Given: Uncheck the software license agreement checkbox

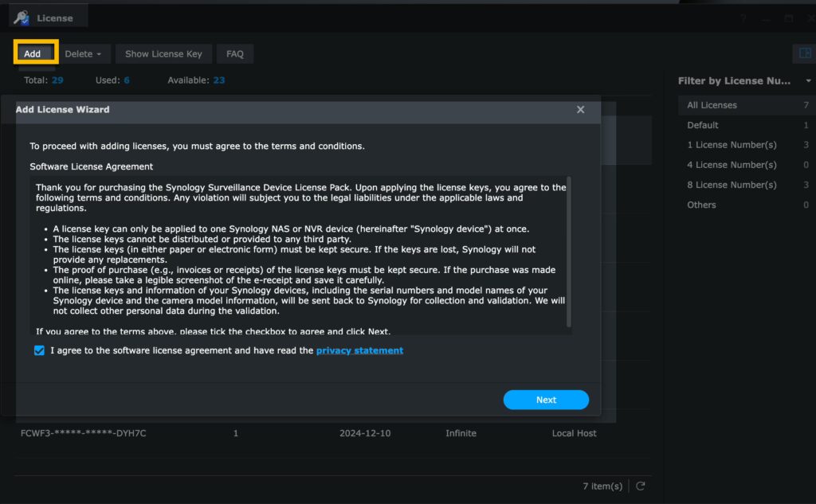Looking at the screenshot, I should [39, 350].
